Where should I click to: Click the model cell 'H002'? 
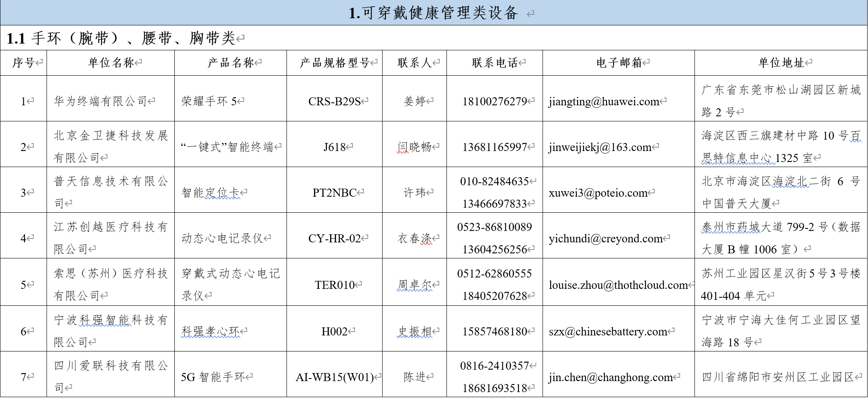(x=335, y=332)
